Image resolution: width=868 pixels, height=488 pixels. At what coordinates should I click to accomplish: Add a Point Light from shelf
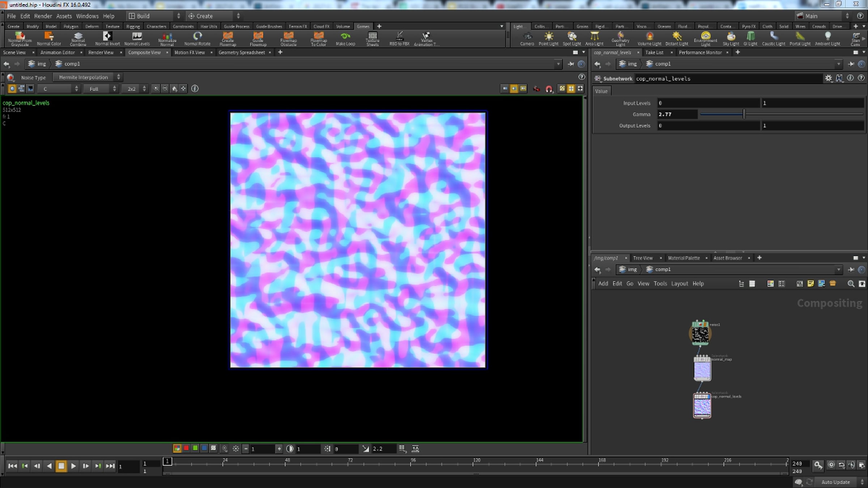[548, 38]
